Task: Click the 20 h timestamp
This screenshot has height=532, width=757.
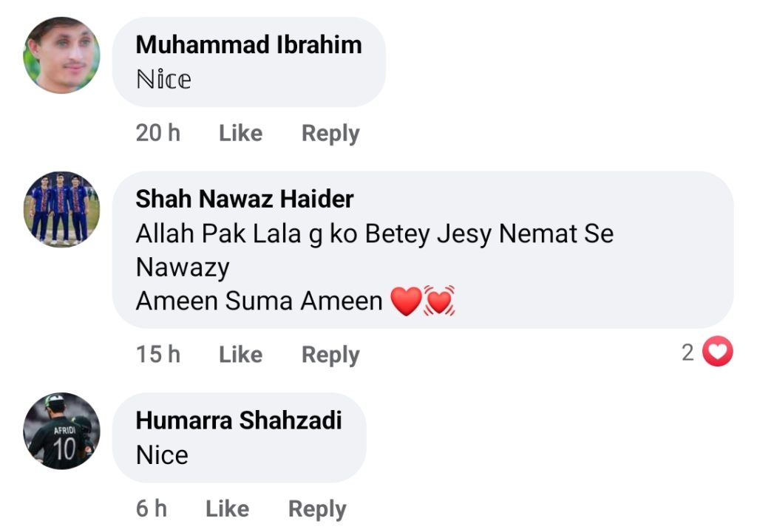Action: pos(157,133)
